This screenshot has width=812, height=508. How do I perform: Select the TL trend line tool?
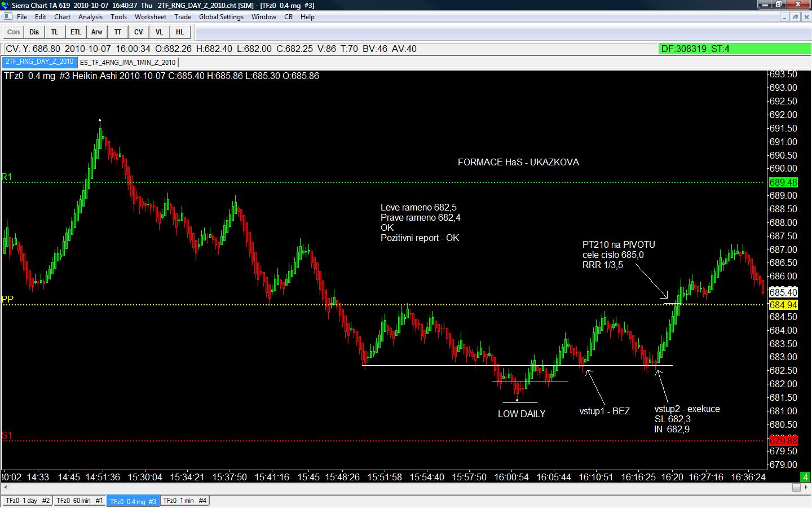[x=55, y=32]
